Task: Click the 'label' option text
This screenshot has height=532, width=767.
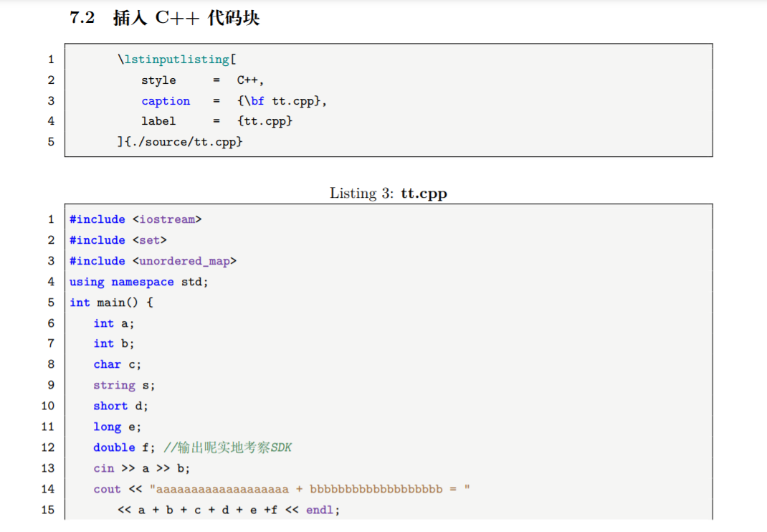Action: [158, 121]
